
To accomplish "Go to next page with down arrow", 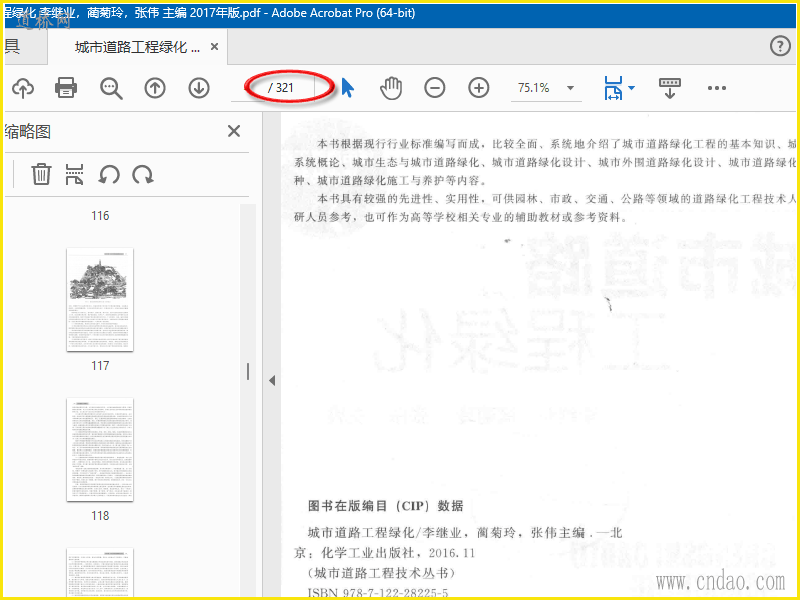I will pyautogui.click(x=199, y=88).
